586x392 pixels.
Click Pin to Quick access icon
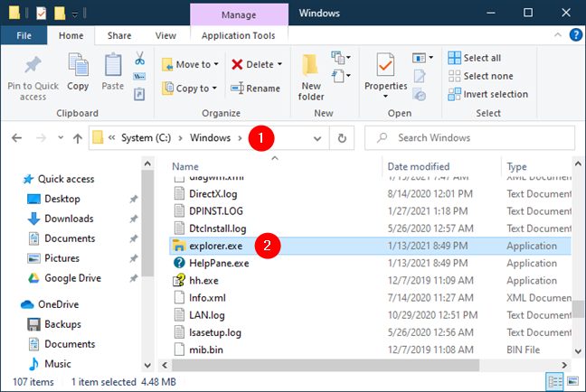[x=33, y=65]
